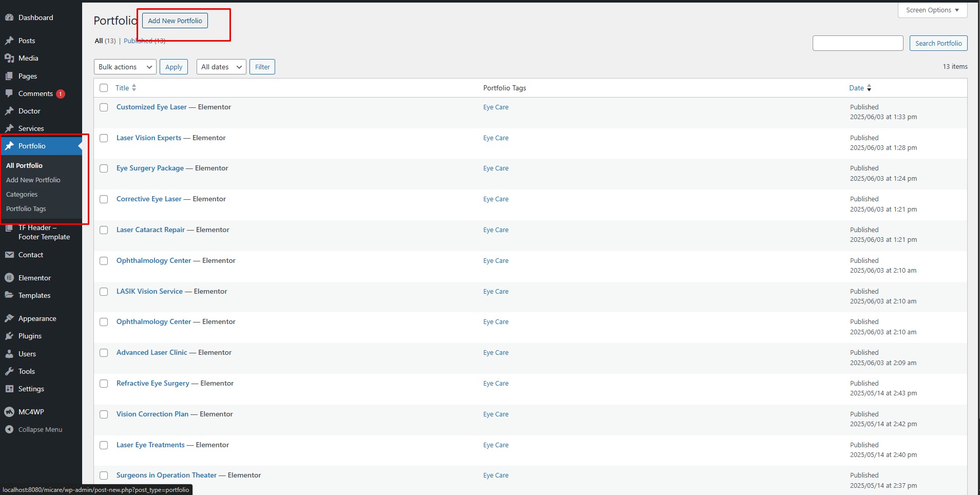Click the Collapse Menu arrow icon

[x=9, y=429]
